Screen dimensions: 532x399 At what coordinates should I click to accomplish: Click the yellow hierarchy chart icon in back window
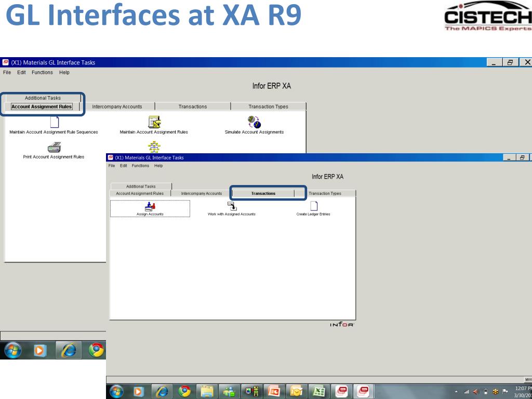154,147
